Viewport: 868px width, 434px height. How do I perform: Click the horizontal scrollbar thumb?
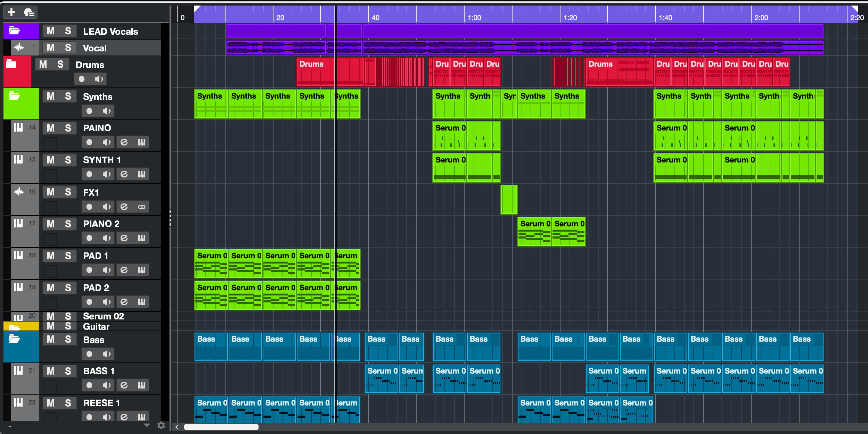221,427
